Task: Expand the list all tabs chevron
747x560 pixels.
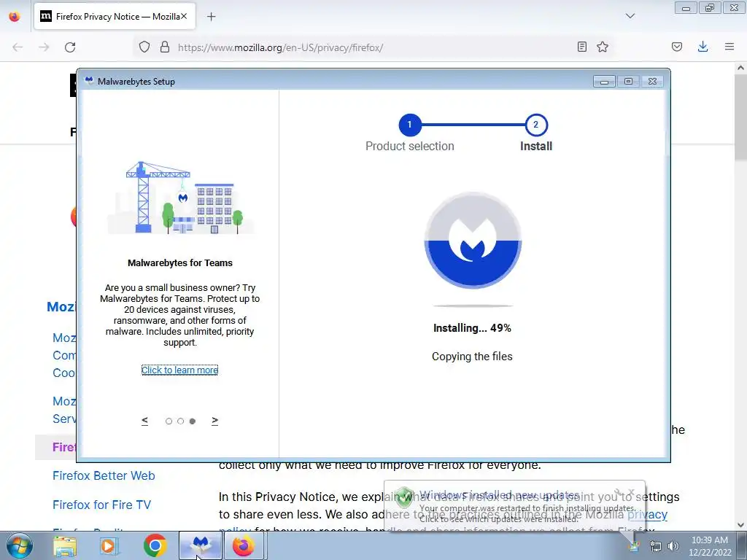Action: pyautogui.click(x=630, y=16)
